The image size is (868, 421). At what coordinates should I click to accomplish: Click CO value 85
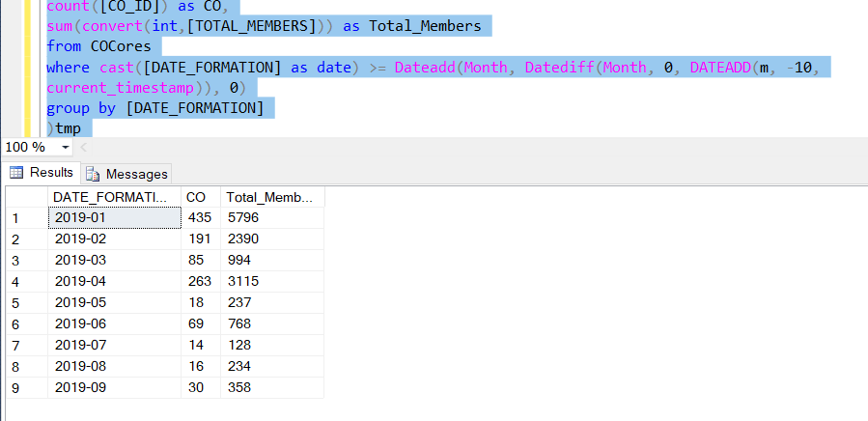[x=201, y=260]
